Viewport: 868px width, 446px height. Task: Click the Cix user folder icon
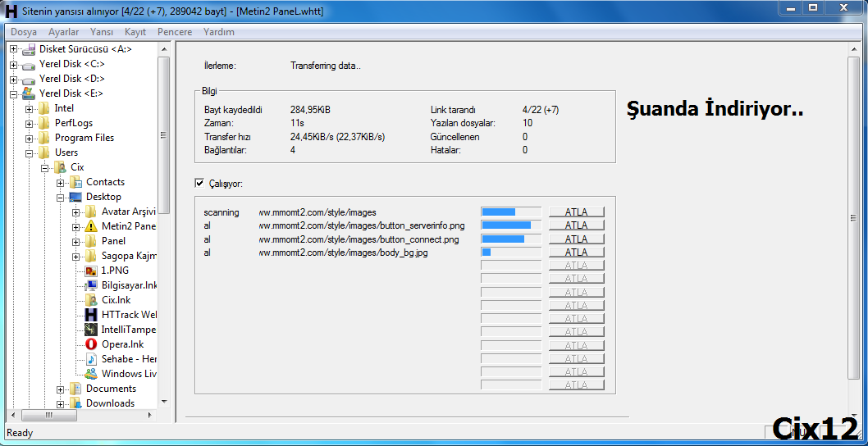pos(60,167)
